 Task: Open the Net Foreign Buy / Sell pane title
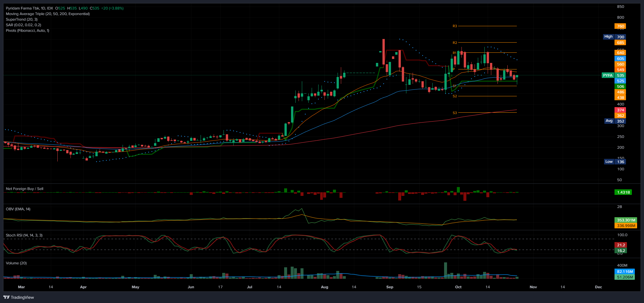tap(25, 189)
